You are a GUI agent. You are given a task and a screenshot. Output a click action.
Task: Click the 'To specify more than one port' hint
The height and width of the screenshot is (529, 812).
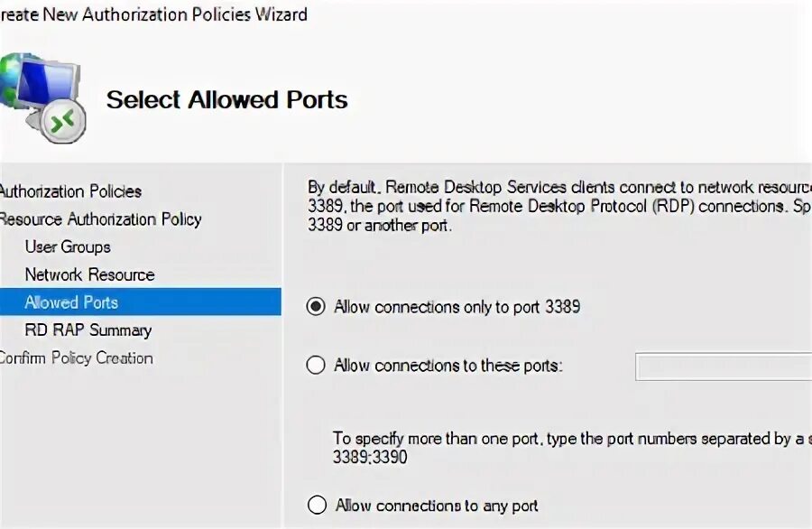(568, 439)
